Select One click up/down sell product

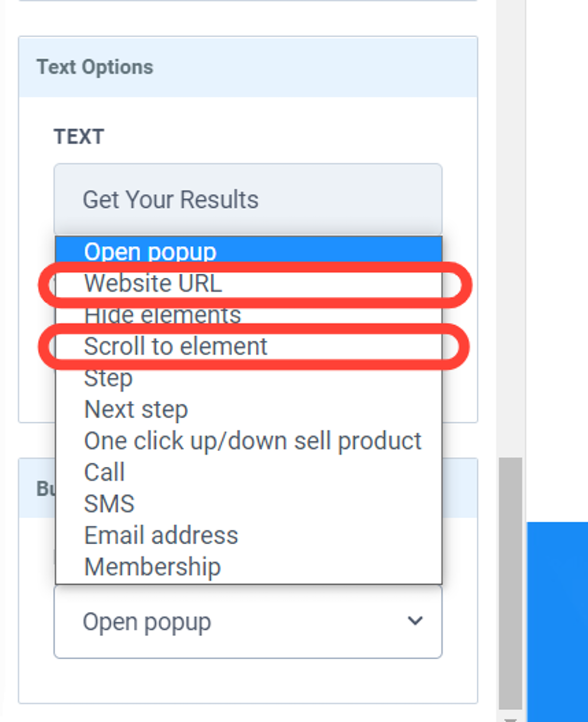[252, 441]
